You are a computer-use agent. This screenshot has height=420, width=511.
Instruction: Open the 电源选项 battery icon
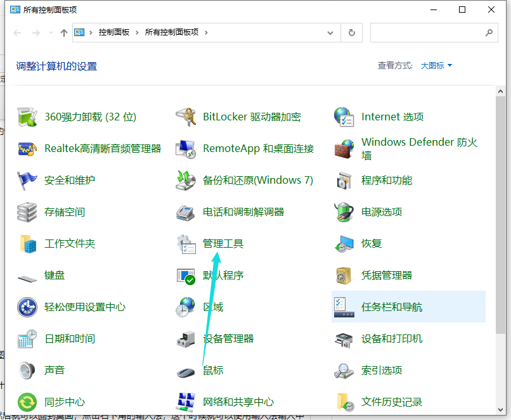[344, 212]
